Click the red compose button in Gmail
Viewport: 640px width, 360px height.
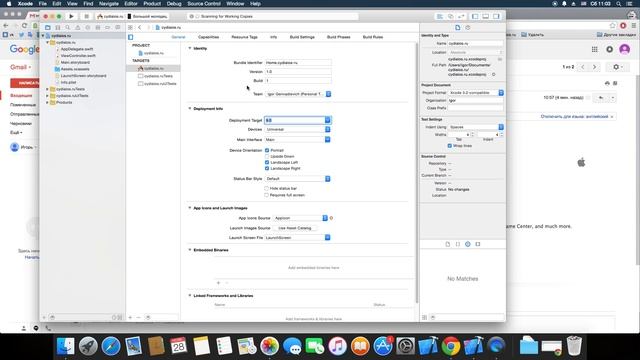(25, 83)
